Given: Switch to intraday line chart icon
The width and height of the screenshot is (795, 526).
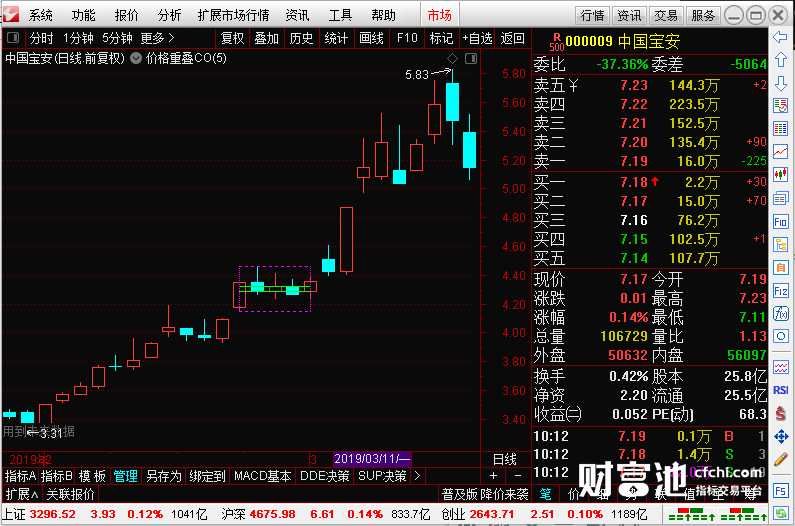Looking at the screenshot, I should click(x=780, y=151).
